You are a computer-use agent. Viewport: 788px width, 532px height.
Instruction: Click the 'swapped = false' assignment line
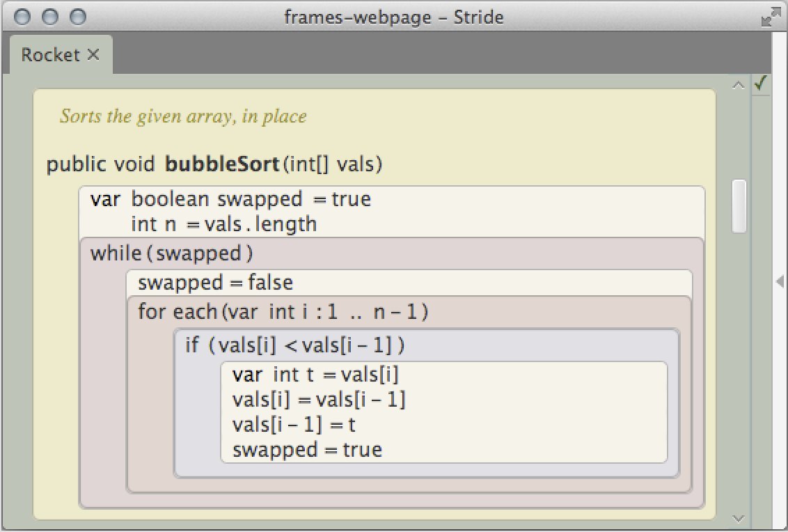pyautogui.click(x=215, y=283)
